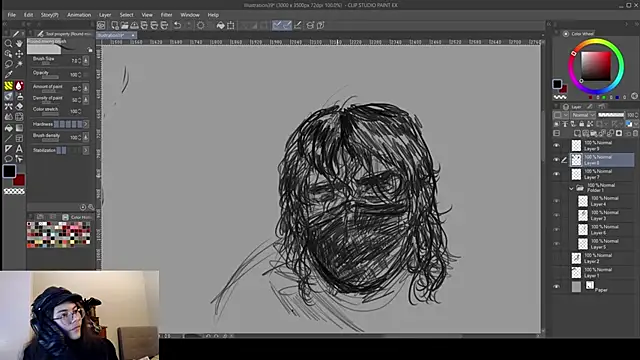
Task: Expand Hardness options arrow
Action: coord(86,124)
